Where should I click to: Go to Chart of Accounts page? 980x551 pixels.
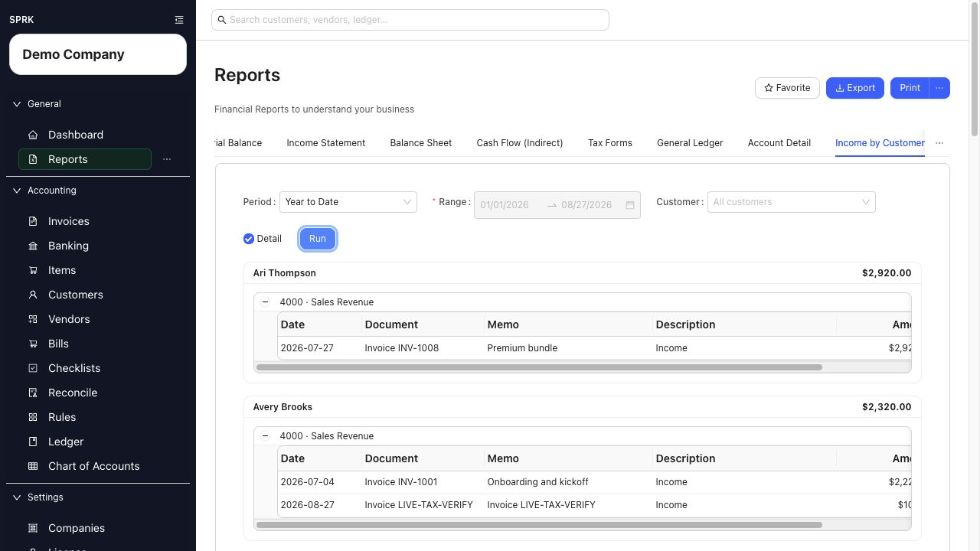pos(94,466)
